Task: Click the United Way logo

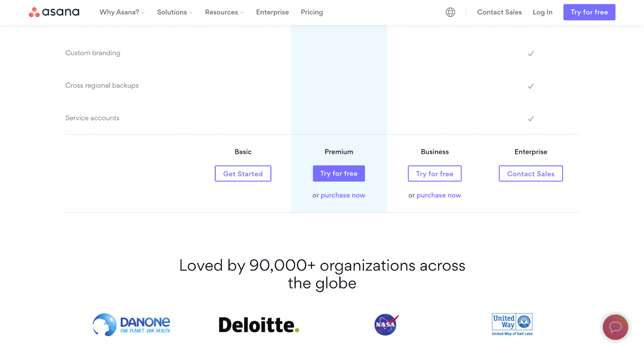Action: pyautogui.click(x=512, y=325)
